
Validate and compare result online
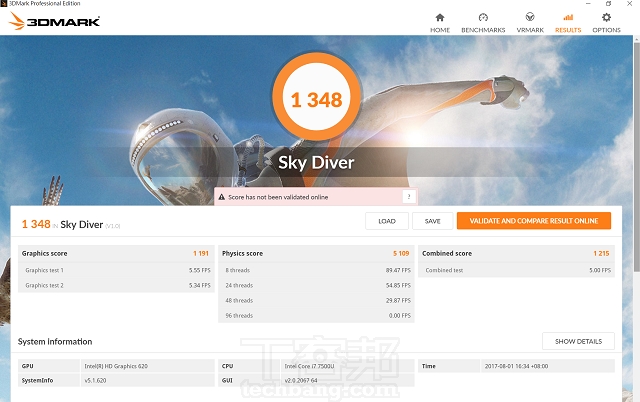coord(534,221)
